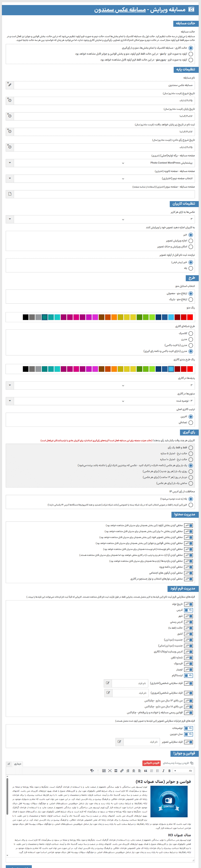This screenshot has width=201, height=868.
Task: Click Bold in the rules editor toolbar
Action: pyautogui.click(x=169, y=771)
